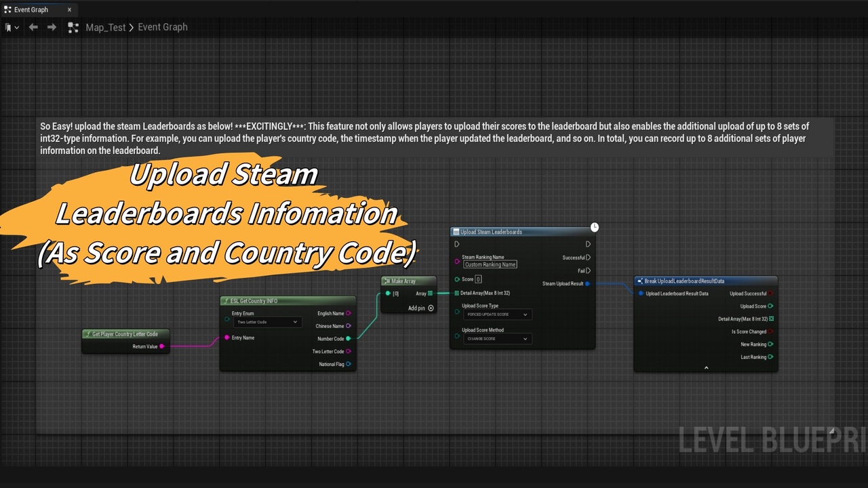
Task: Click the Upload Score Type input pin
Action: coord(457,310)
